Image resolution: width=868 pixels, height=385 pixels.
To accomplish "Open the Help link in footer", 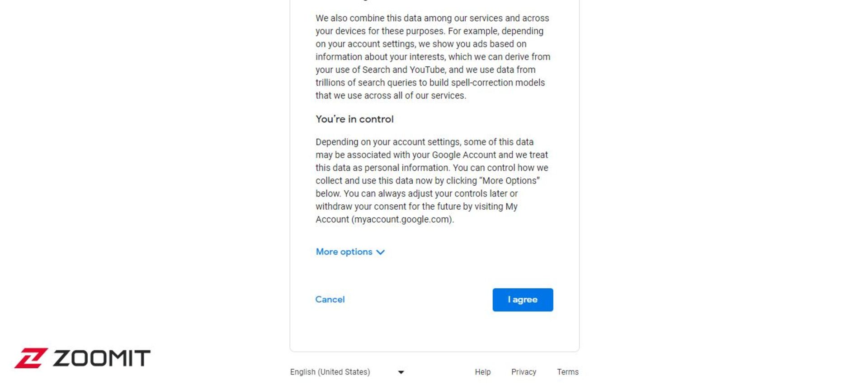I will tap(482, 372).
